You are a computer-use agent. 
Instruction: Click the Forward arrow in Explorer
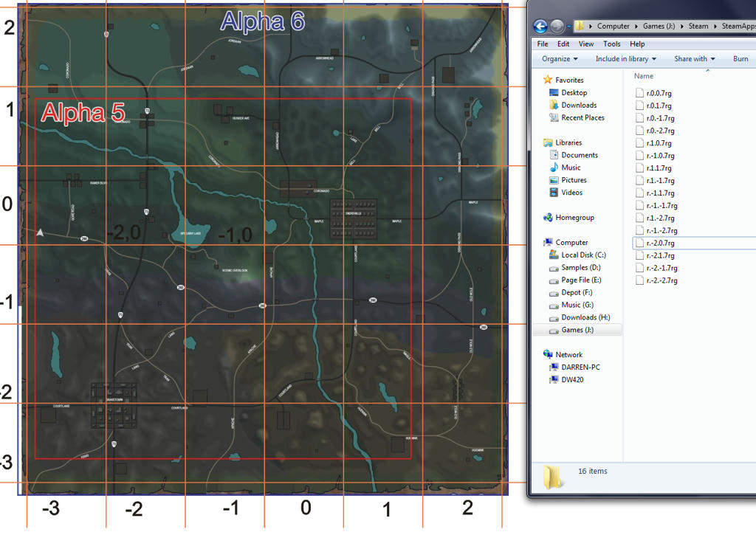click(x=557, y=26)
